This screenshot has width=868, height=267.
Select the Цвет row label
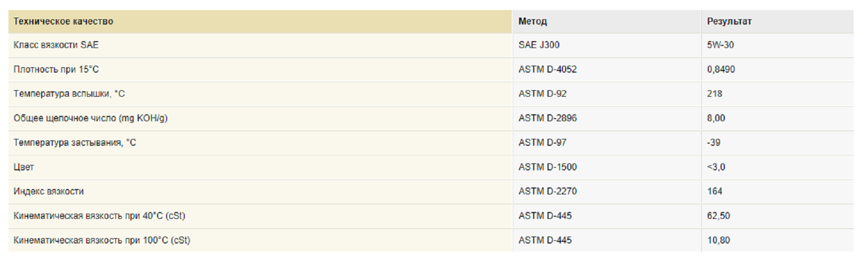coord(24,167)
